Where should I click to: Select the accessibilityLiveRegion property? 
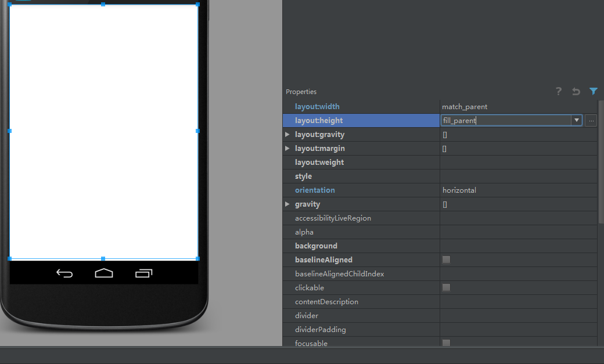(333, 218)
